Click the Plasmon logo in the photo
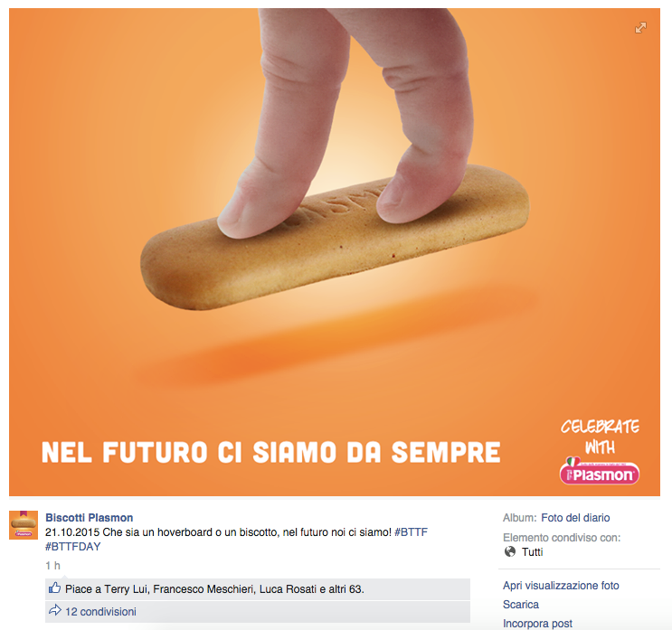This screenshot has height=630, width=672. (599, 472)
